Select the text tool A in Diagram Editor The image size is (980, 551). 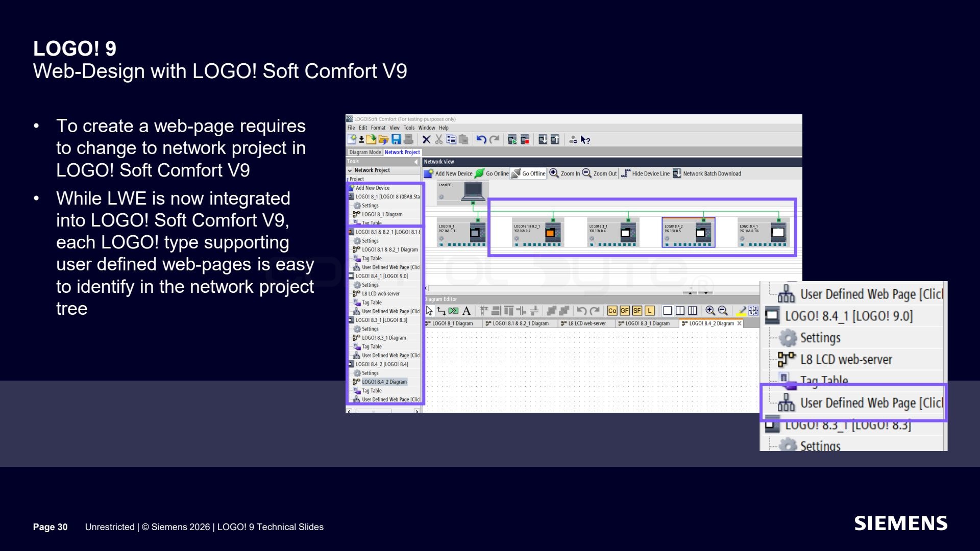tap(467, 311)
